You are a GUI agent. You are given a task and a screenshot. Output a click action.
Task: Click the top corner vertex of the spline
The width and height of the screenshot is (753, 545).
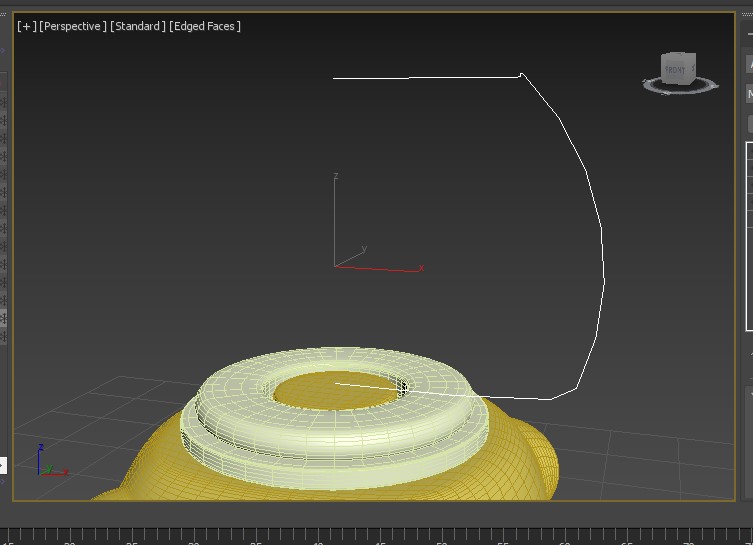point(521,74)
